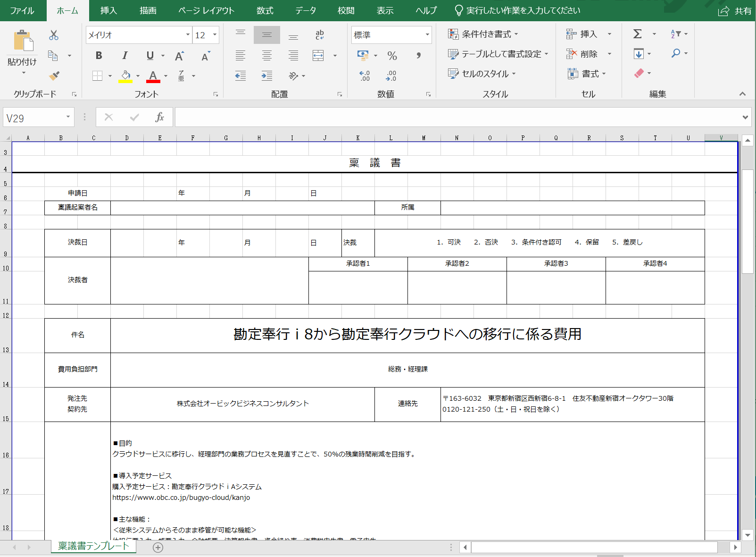Open the paste options arrow
The height and width of the screenshot is (557, 756).
pos(23,73)
